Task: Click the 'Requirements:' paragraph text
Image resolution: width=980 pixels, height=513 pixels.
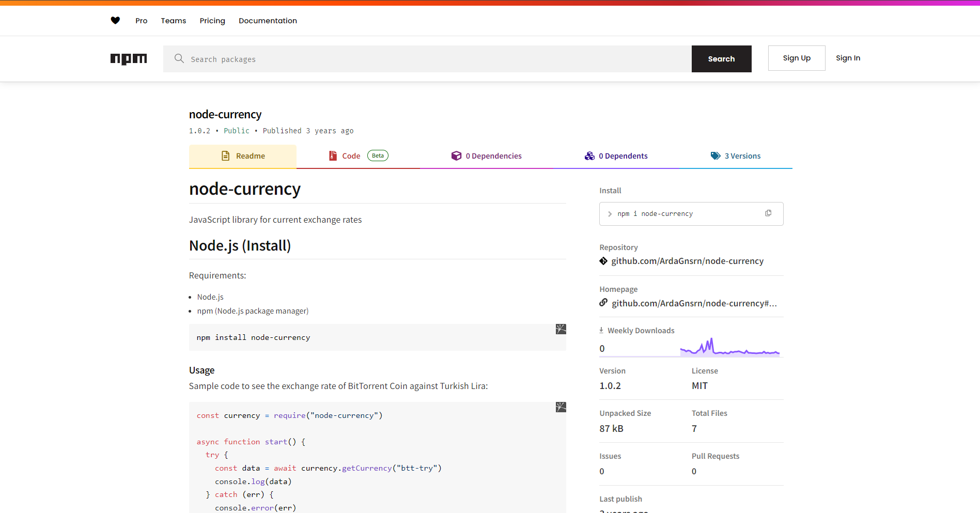Action: pyautogui.click(x=217, y=275)
